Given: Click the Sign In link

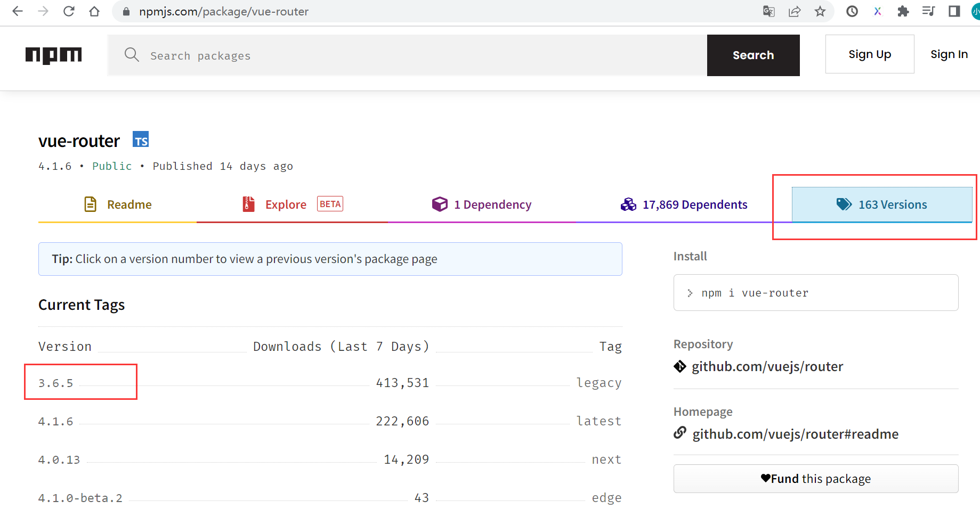Looking at the screenshot, I should coord(949,54).
